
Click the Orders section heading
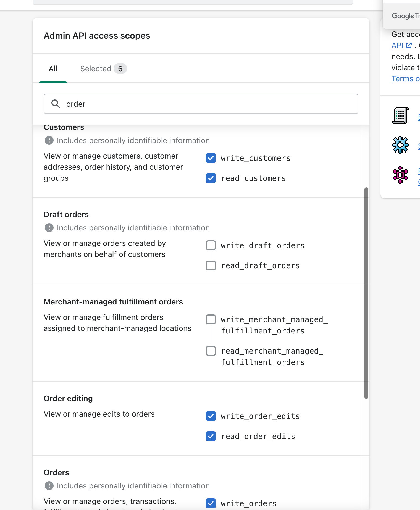pyautogui.click(x=56, y=472)
